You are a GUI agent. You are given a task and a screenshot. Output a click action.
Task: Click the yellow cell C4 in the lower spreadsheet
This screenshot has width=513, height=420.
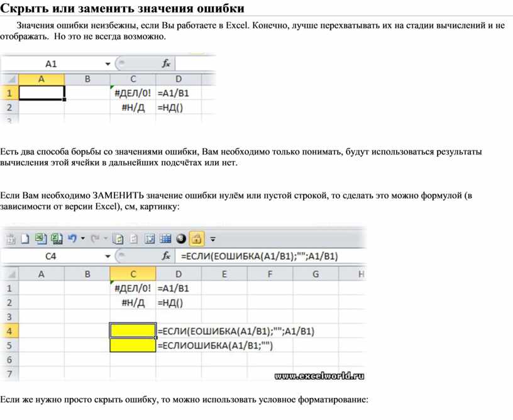[x=133, y=331]
